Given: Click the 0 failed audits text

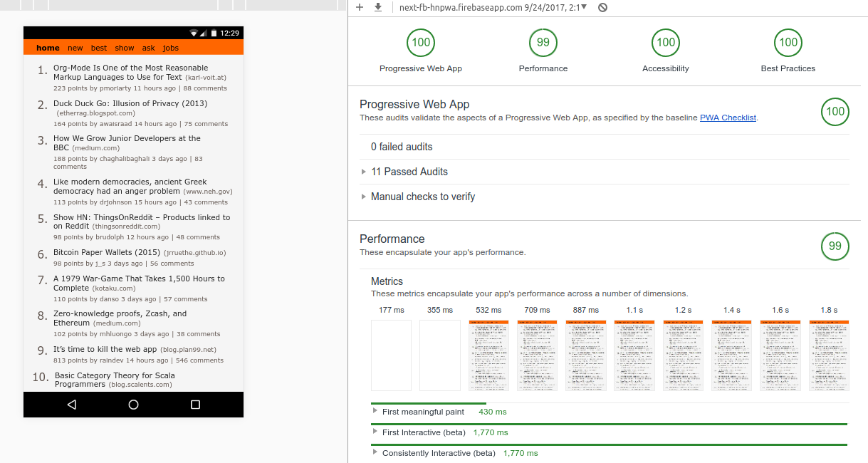Looking at the screenshot, I should click(402, 147).
